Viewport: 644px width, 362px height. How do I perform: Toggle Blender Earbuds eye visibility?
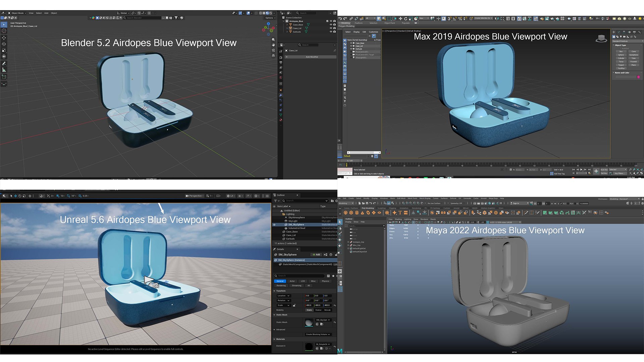pyautogui.click(x=331, y=32)
